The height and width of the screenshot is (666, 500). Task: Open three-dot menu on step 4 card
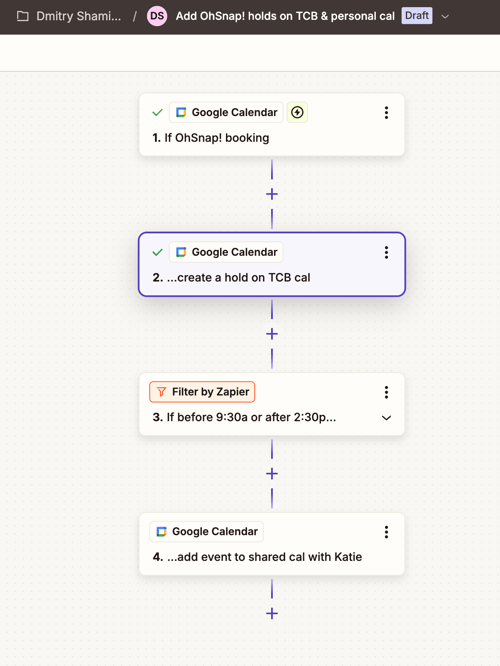pyautogui.click(x=386, y=532)
